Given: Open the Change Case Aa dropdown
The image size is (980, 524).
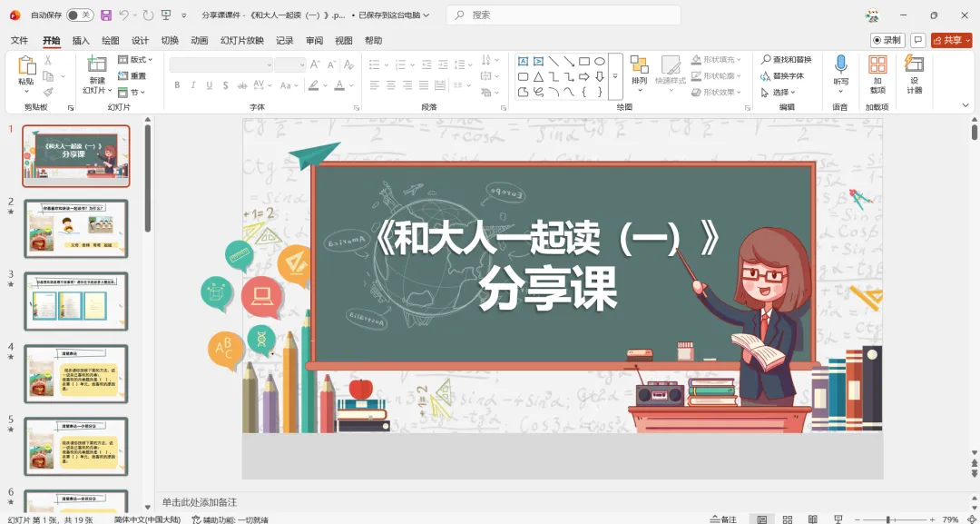Looking at the screenshot, I should [289, 85].
